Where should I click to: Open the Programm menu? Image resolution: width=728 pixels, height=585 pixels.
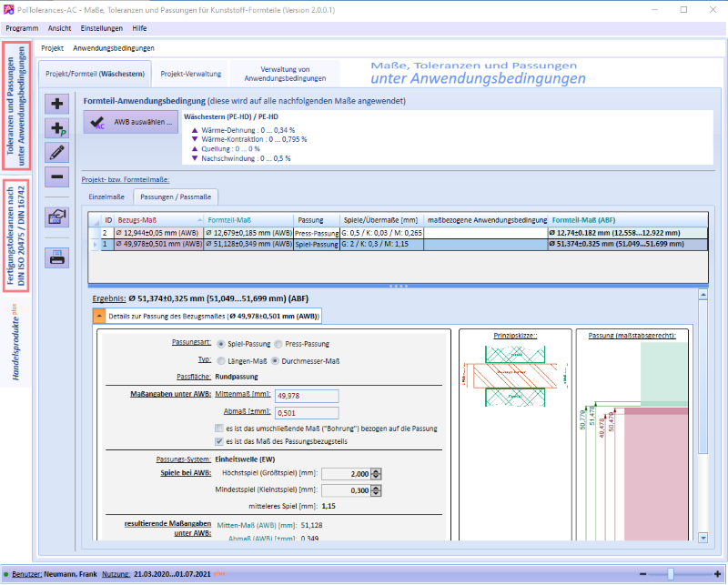pyautogui.click(x=22, y=28)
